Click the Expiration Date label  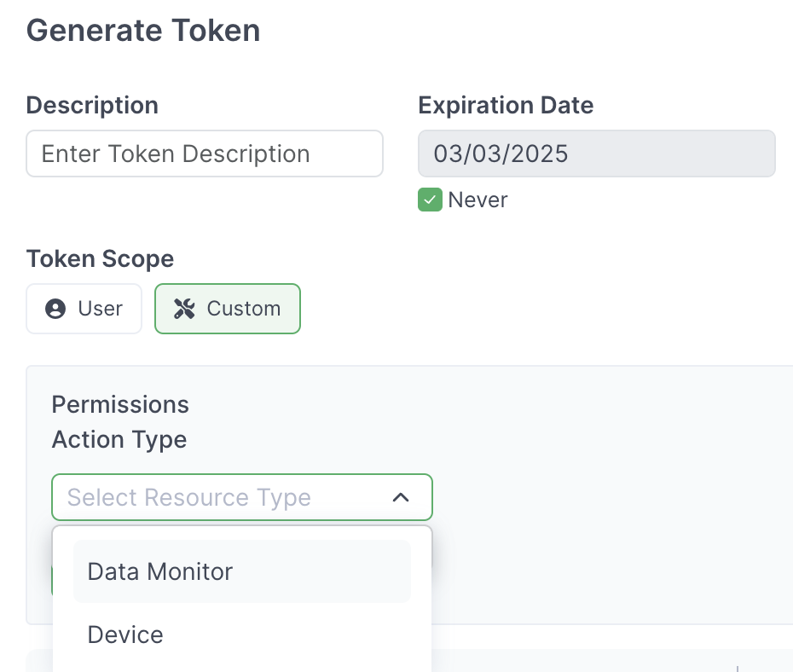(x=506, y=105)
